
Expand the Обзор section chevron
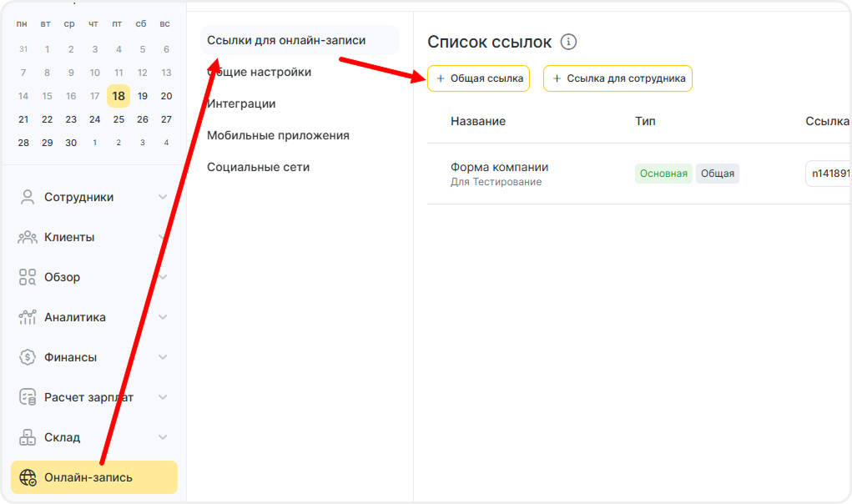click(x=163, y=277)
